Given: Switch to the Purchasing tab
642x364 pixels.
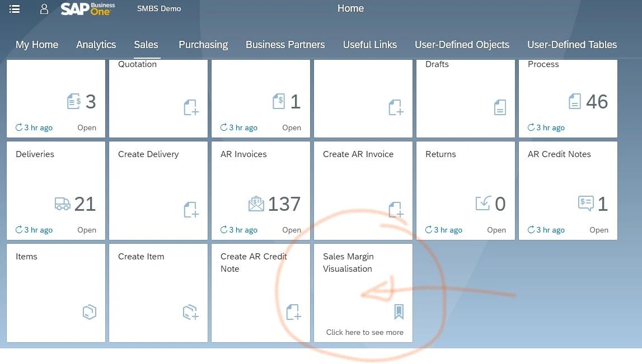Looking at the screenshot, I should [x=203, y=45].
